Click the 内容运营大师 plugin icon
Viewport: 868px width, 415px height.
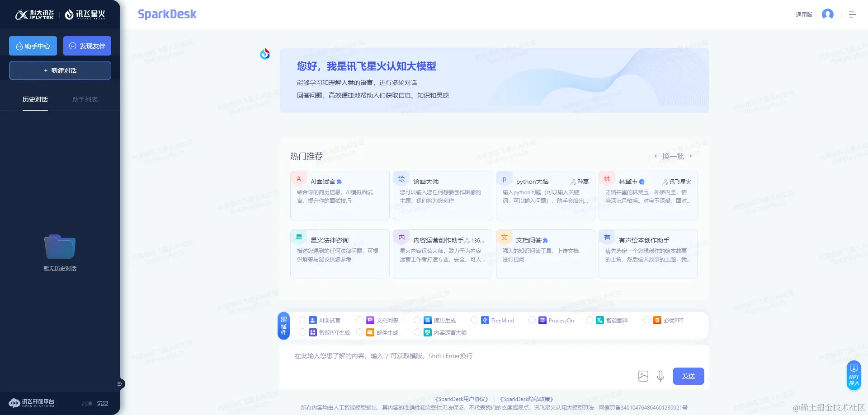(428, 332)
